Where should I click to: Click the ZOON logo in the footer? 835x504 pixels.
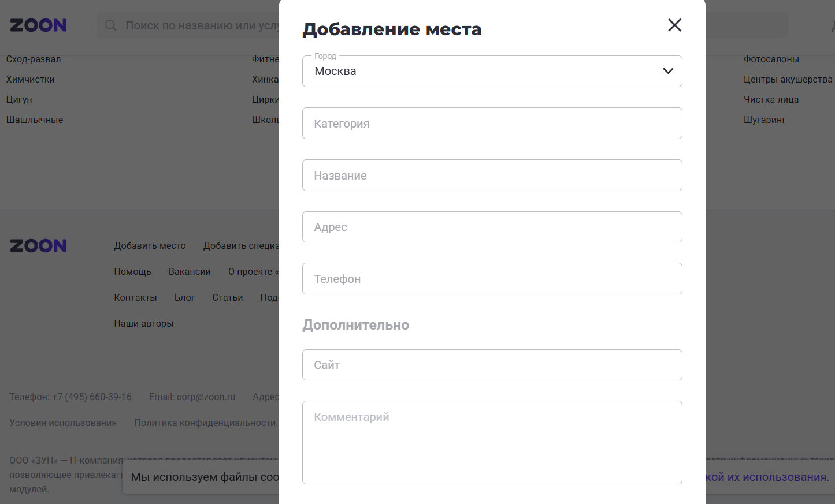point(38,245)
